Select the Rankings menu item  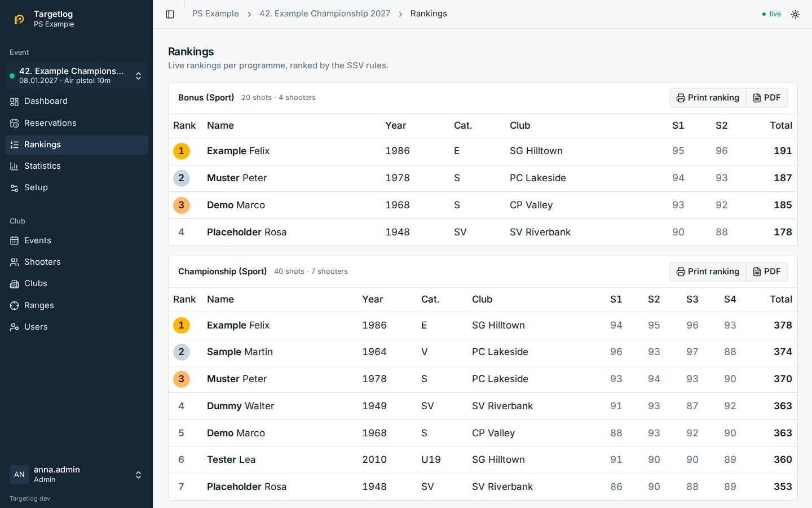pos(77,144)
